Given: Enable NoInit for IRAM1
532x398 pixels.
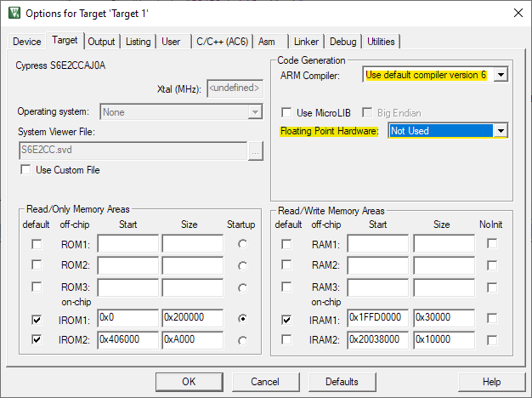Looking at the screenshot, I should (492, 318).
